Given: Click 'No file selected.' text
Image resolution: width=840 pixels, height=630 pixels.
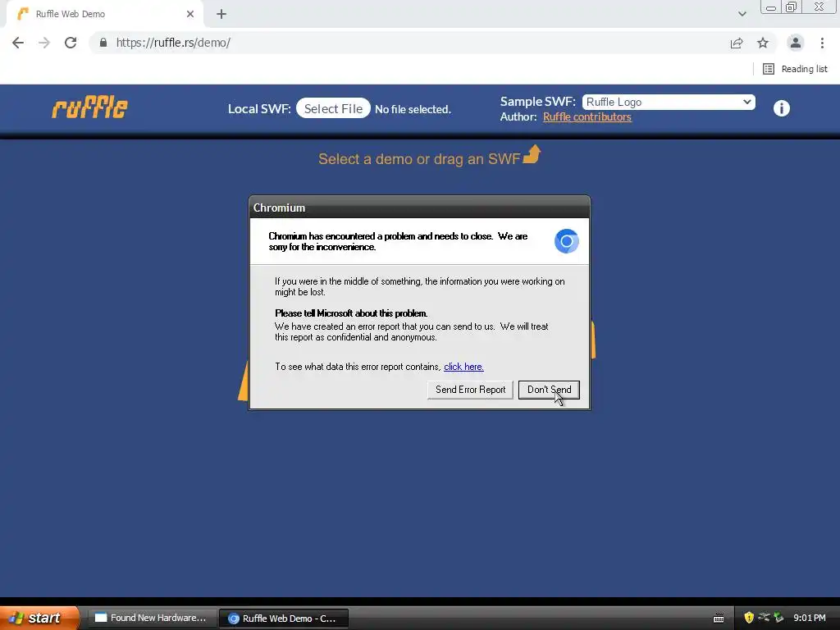Looking at the screenshot, I should tap(413, 109).
